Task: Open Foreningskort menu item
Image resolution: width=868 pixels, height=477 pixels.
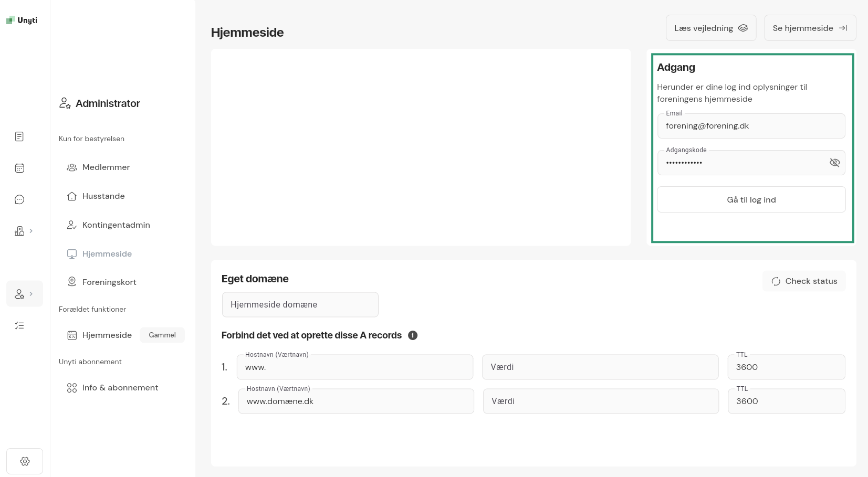Action: (x=109, y=282)
